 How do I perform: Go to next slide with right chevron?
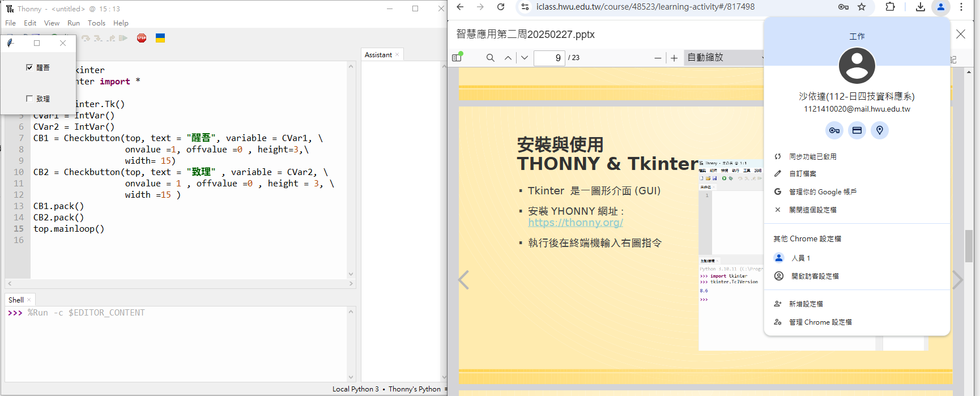pos(957,280)
